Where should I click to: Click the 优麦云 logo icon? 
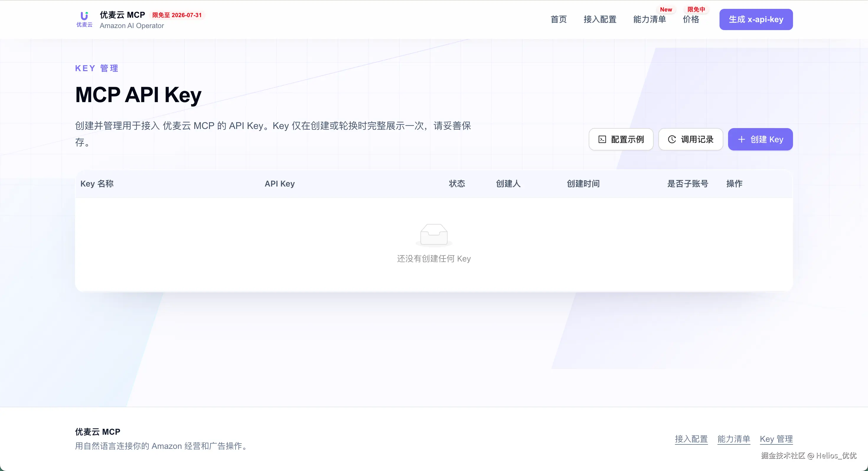coord(84,19)
